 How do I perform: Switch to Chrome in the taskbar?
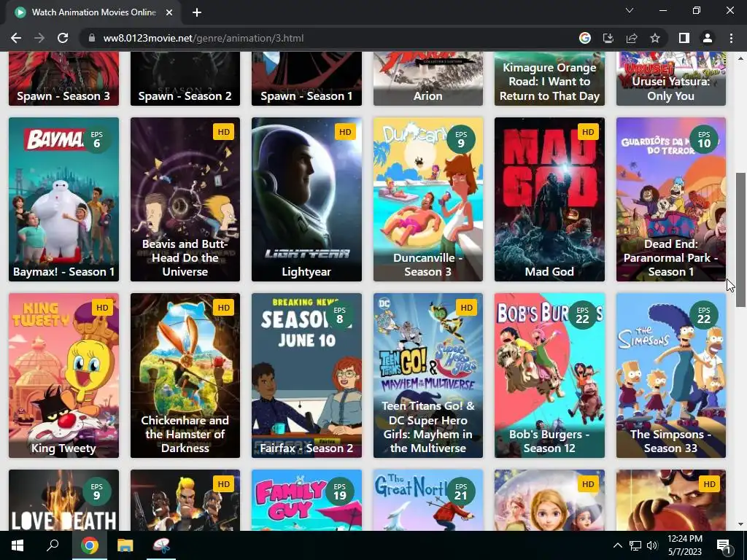[x=89, y=545]
